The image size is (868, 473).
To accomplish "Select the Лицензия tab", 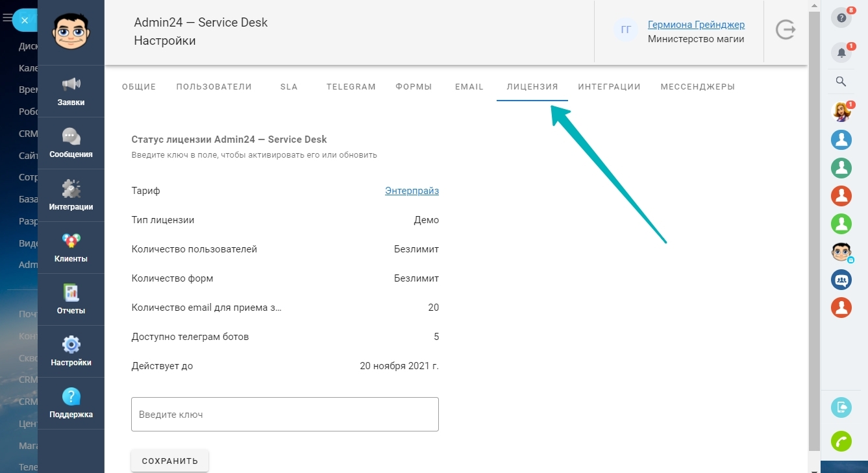I will [x=532, y=87].
